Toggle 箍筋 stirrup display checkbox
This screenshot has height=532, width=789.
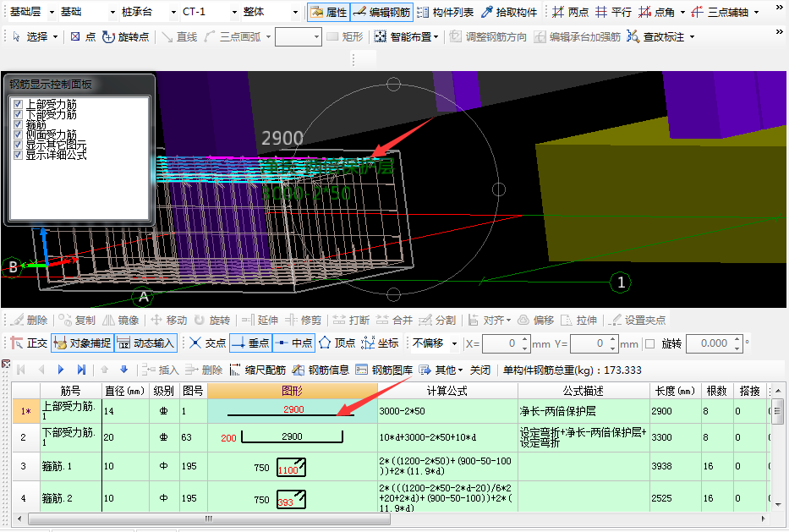point(18,124)
